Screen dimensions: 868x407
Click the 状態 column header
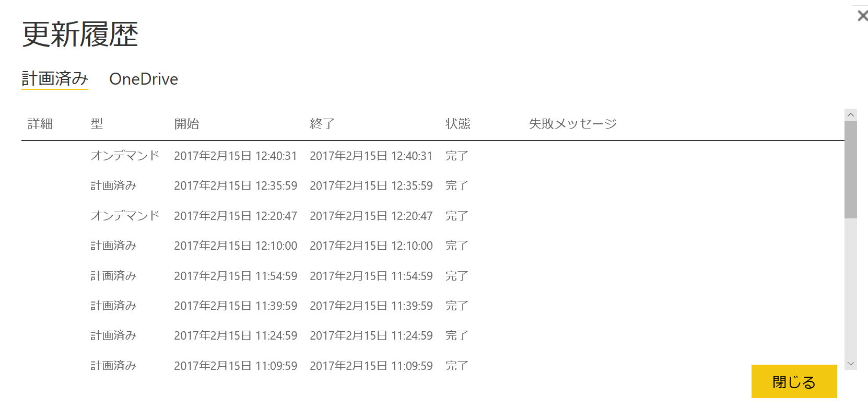(458, 124)
